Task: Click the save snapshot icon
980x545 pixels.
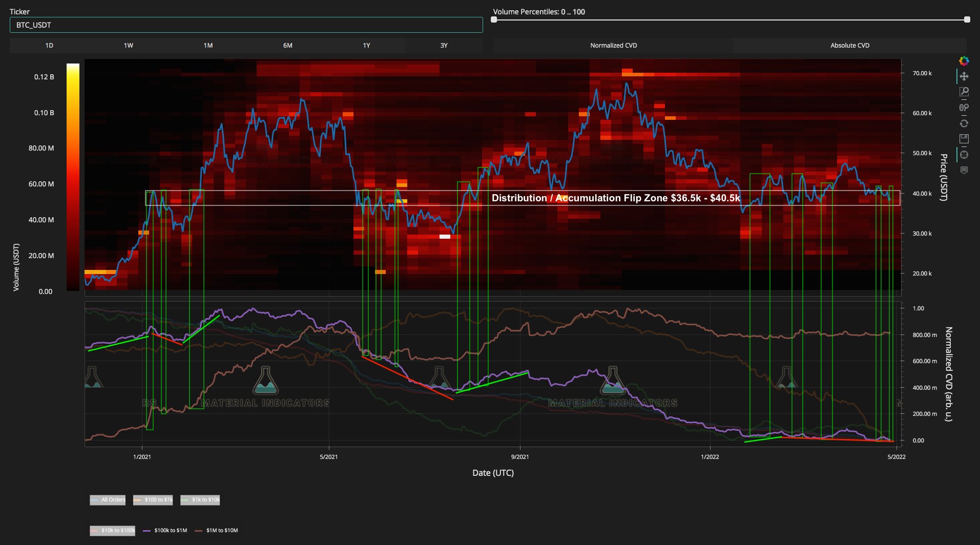Action: [964, 138]
